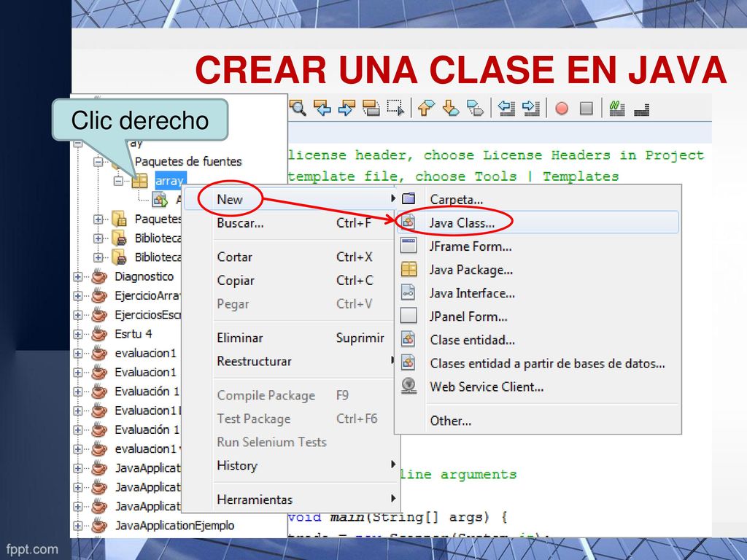Open the New submenu entry
This screenshot has height=560, width=747.
[x=292, y=199]
